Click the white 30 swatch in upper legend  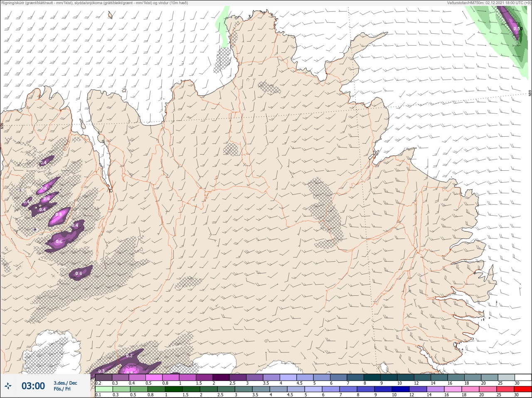[524, 377]
